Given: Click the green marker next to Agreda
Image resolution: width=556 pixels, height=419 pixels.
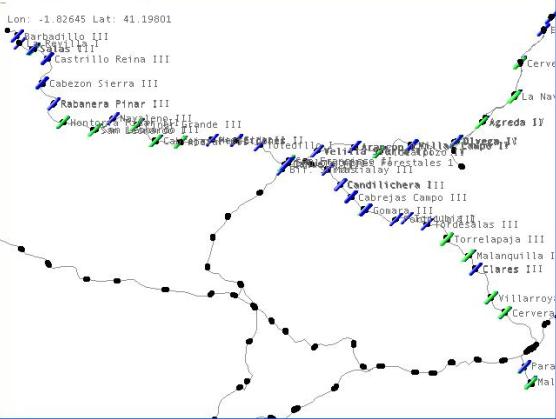Looking at the screenshot, I should tap(482, 122).
